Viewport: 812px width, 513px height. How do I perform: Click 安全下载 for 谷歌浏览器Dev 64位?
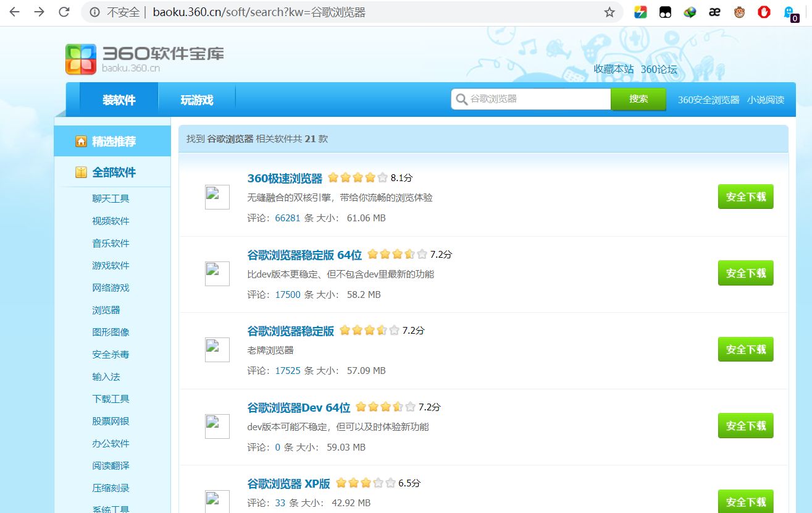click(x=745, y=426)
